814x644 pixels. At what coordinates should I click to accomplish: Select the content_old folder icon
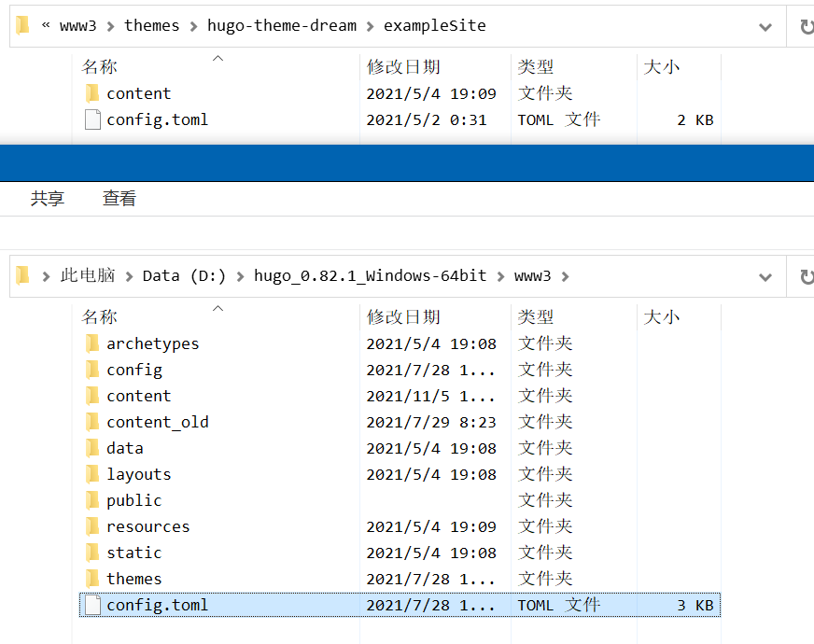(91, 422)
